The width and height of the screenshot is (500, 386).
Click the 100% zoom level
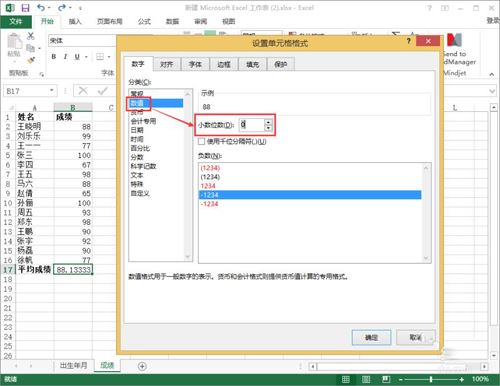pos(480,379)
